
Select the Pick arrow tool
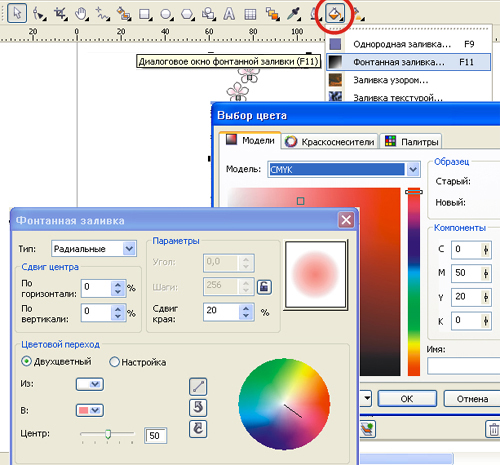tap(17, 13)
